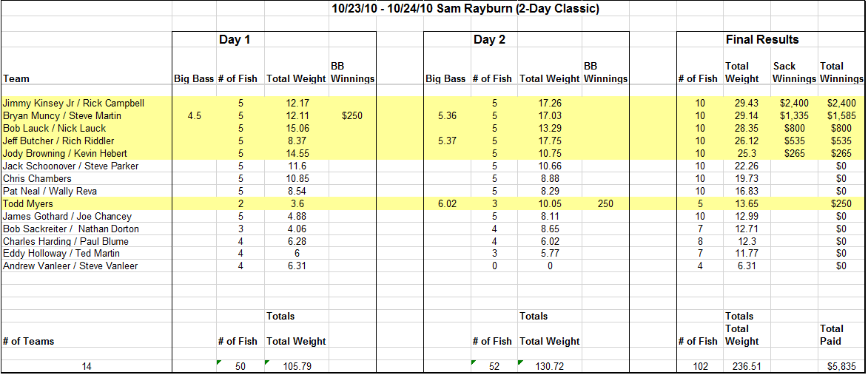Select 'Andrew Vanleer / Steve Vanleer' cell
Screen dimensions: 868x375
pyautogui.click(x=70, y=266)
